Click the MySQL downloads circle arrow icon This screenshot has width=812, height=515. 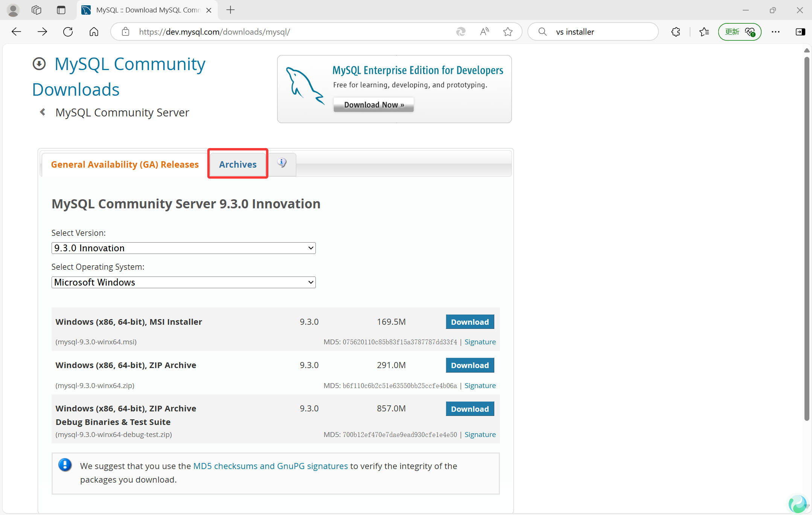39,64
